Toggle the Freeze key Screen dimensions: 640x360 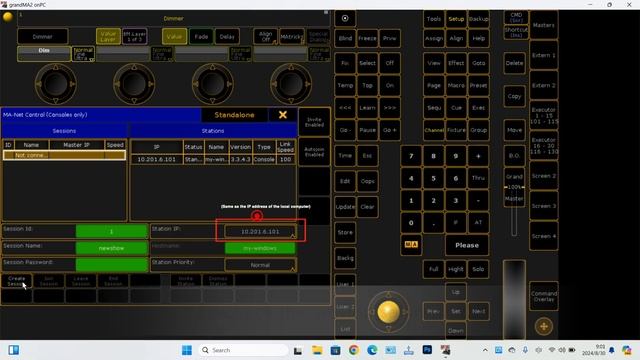(367, 38)
